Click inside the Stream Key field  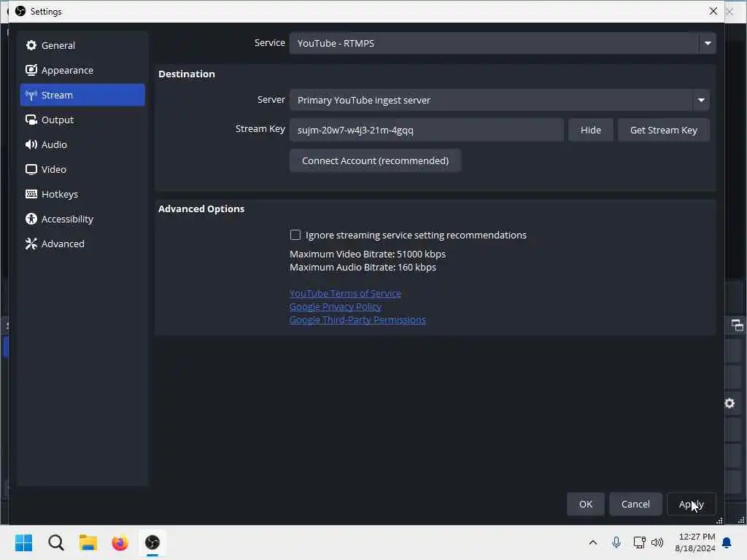coord(426,130)
